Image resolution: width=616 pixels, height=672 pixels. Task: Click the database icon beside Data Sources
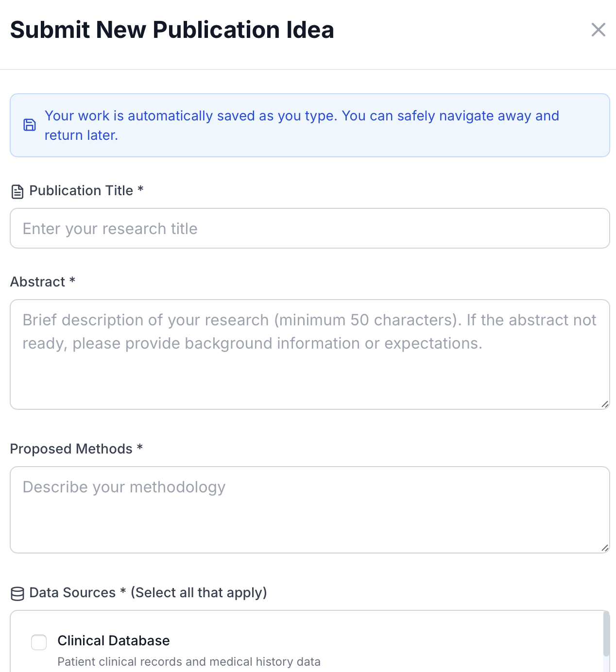pos(17,592)
